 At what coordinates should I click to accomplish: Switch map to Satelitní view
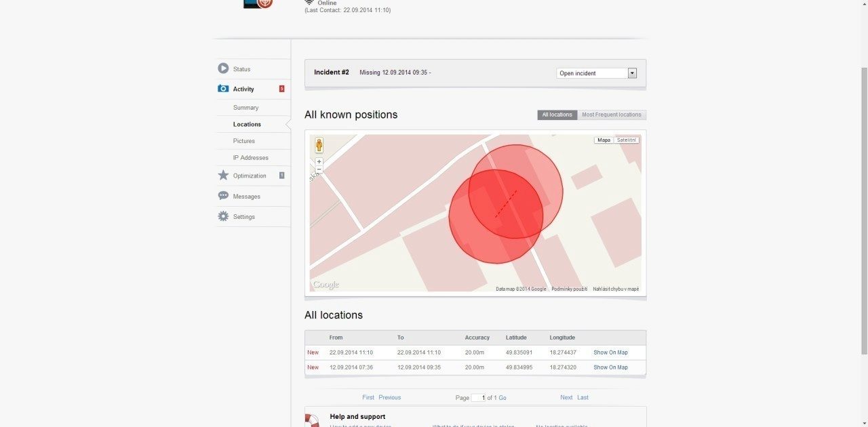coord(626,140)
